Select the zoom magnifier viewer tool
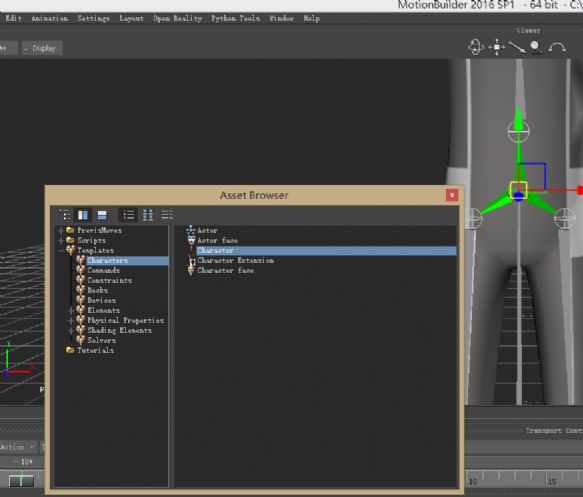The width and height of the screenshot is (583, 497). click(536, 47)
